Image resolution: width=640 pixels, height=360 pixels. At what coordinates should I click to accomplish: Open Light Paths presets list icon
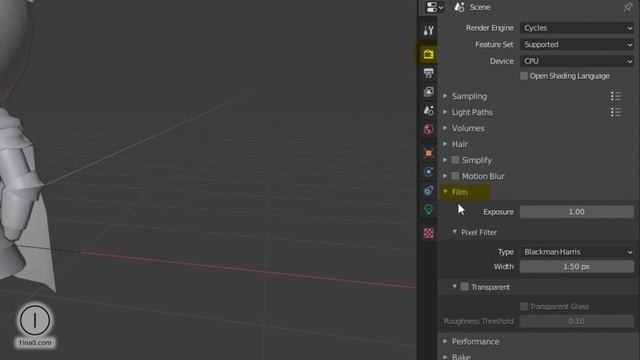(x=616, y=112)
